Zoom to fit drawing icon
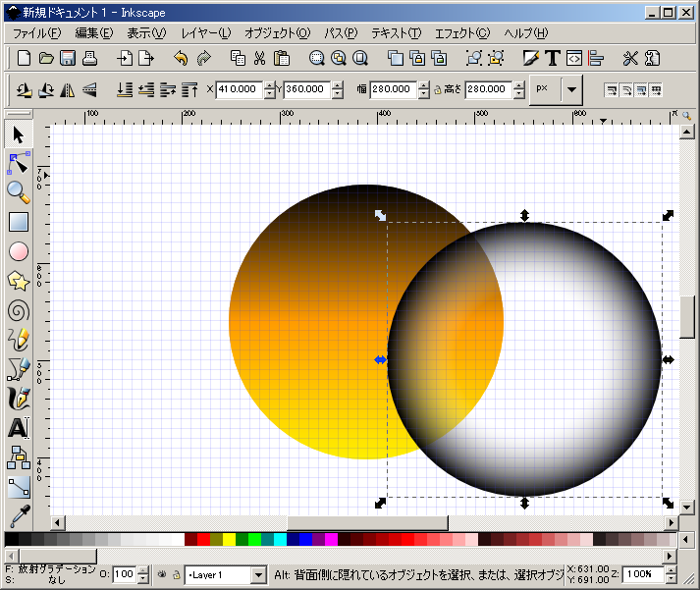Screen dimensions: 700x590 point(339,59)
